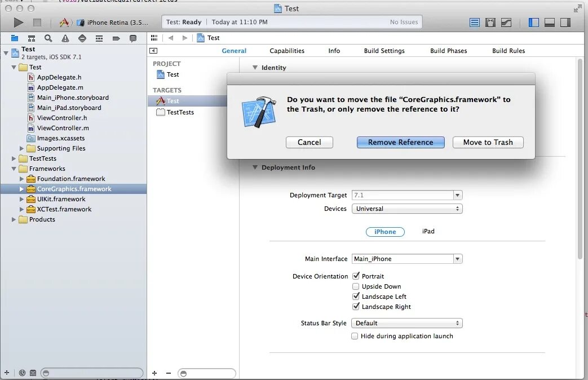588x380 pixels.
Task: Open the Test navigator
Action: [82, 38]
